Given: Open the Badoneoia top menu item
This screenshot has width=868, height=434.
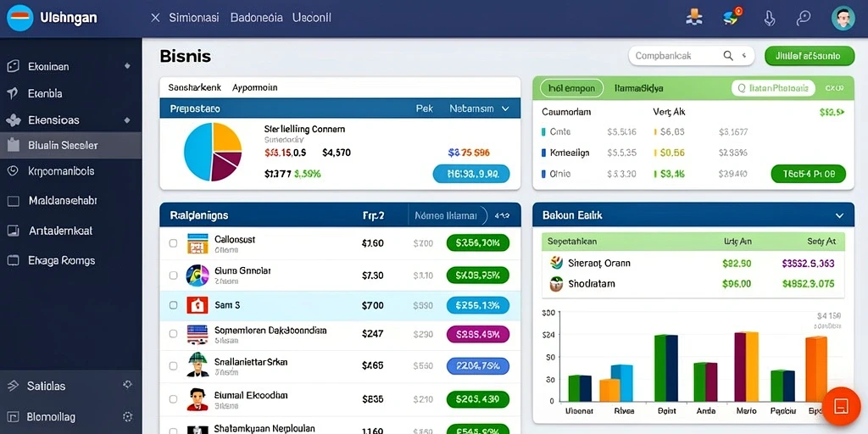Looking at the screenshot, I should [256, 18].
